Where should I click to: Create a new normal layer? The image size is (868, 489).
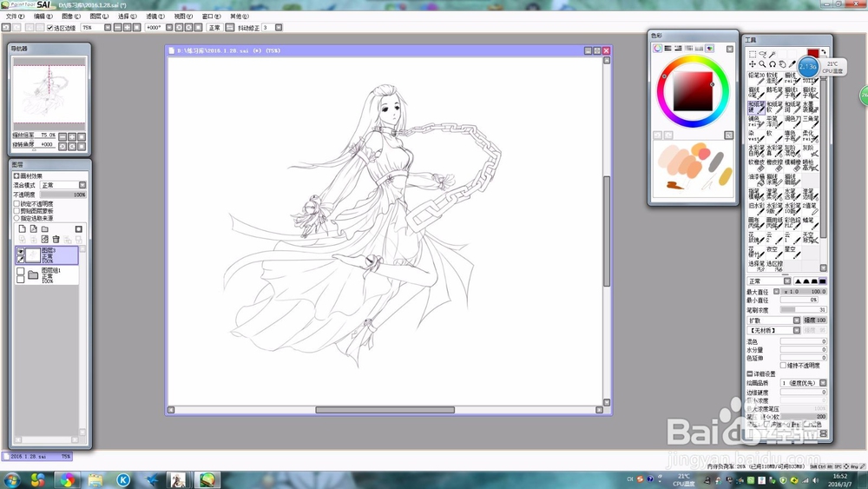point(23,228)
